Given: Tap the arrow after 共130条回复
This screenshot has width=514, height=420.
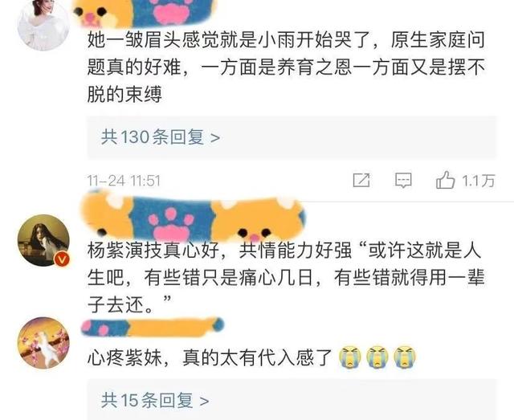Looking at the screenshot, I should click(215, 137).
